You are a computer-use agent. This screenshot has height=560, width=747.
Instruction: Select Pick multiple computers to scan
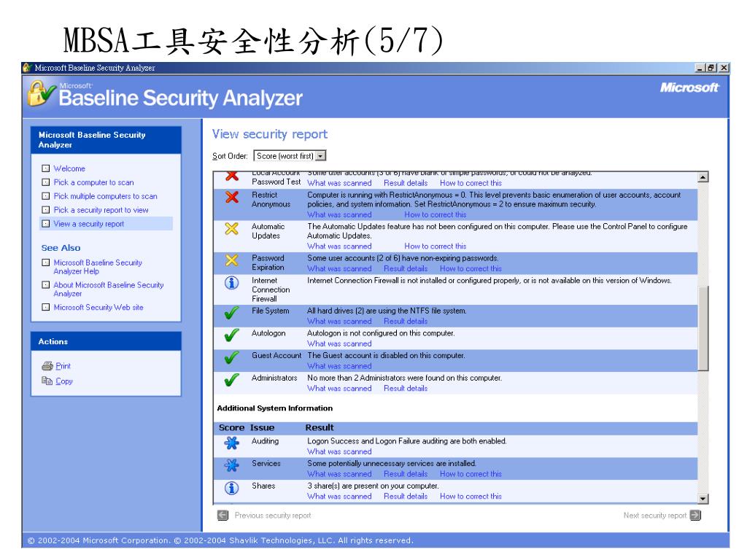105,196
